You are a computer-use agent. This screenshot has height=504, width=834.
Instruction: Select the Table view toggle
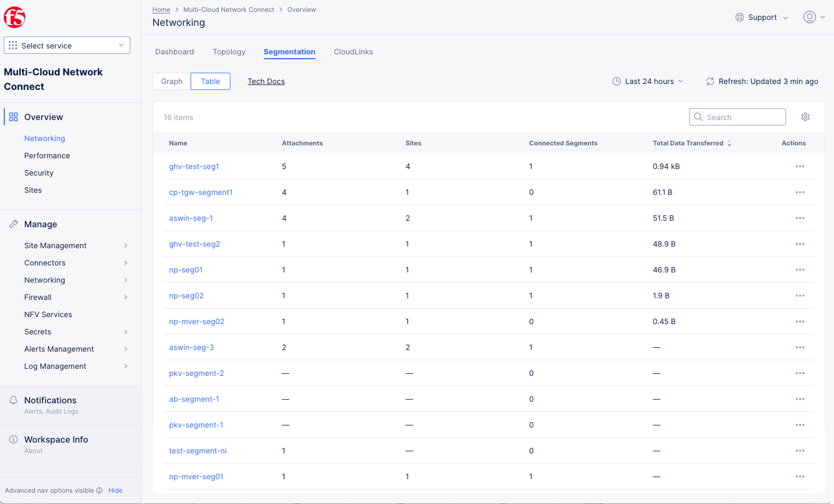[x=211, y=81]
